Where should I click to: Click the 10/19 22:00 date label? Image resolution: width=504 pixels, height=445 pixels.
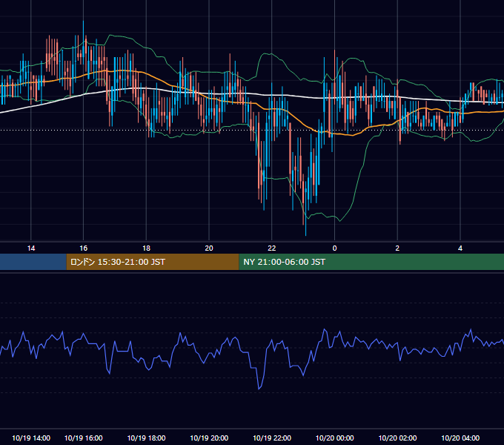[x=272, y=438]
